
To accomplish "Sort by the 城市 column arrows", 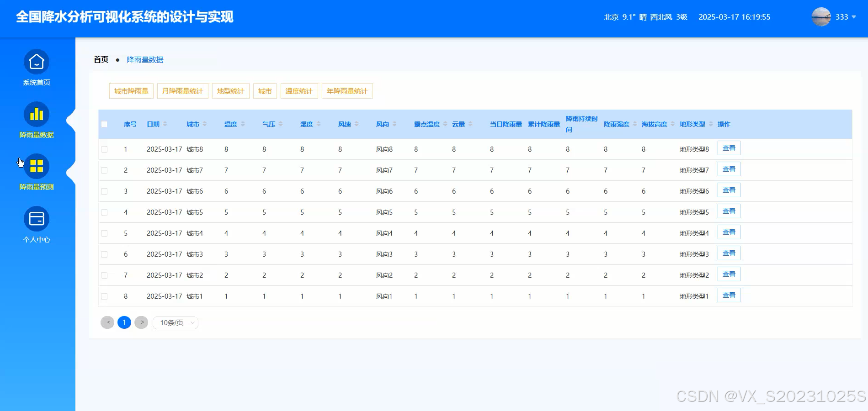I will (205, 124).
